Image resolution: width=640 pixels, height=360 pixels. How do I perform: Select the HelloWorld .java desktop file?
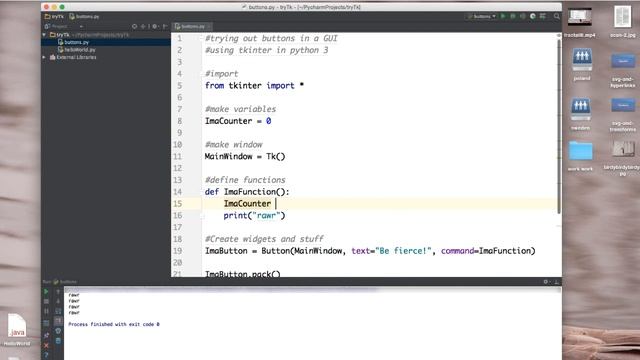pyautogui.click(x=17, y=329)
